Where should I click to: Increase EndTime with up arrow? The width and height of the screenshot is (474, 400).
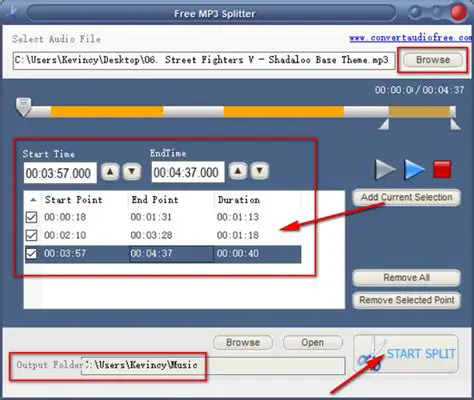click(238, 171)
